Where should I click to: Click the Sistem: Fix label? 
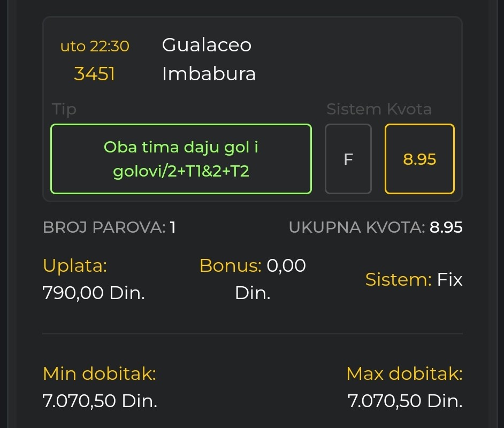pos(414,279)
